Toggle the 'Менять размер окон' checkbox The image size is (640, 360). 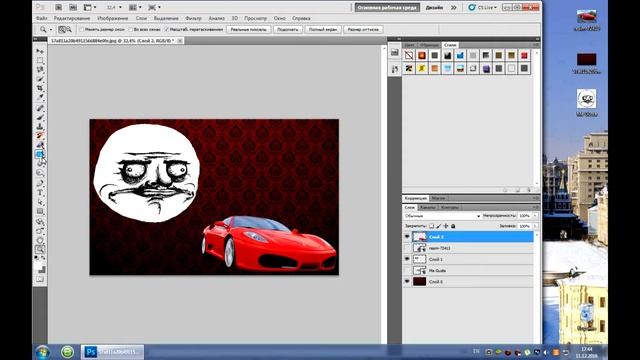pos(81,29)
